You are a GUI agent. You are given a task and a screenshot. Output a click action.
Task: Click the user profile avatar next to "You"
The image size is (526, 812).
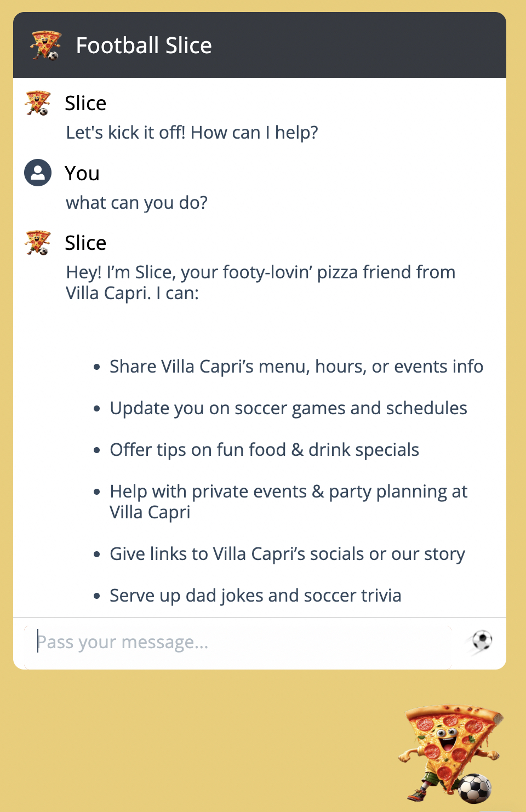pos(38,173)
